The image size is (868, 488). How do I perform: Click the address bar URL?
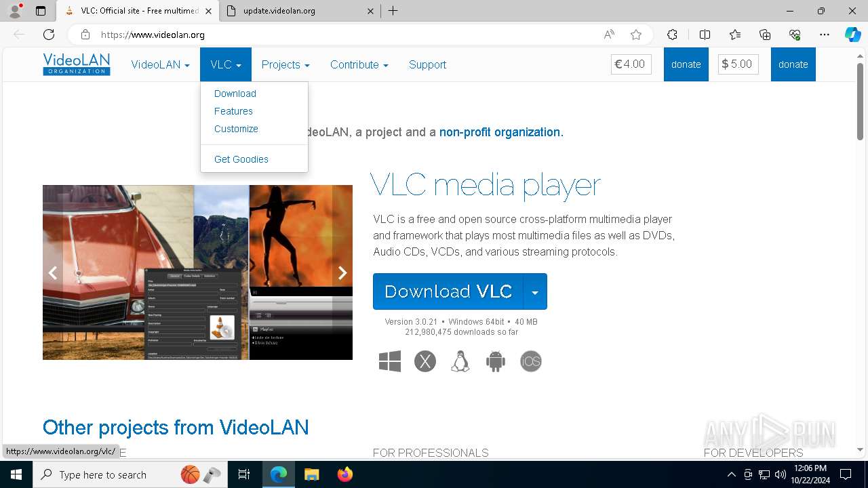click(153, 35)
